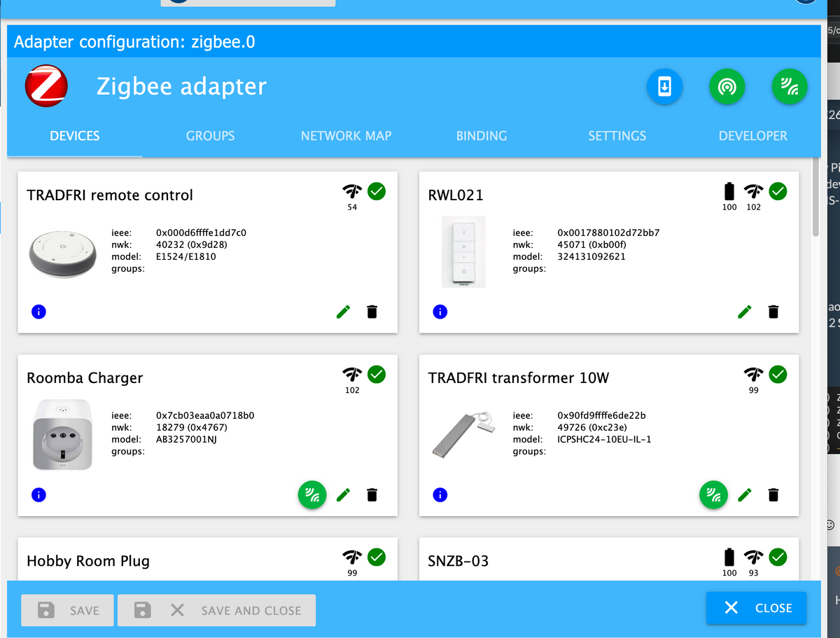Click nwk value 49726 (0xc23e)

(x=592, y=427)
